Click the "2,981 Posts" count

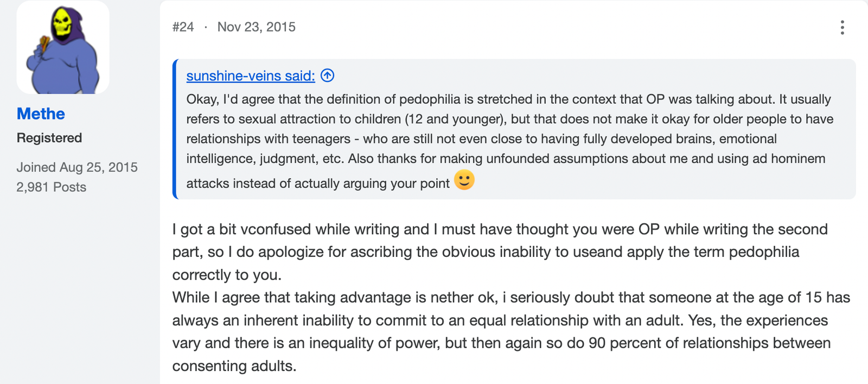coord(52,187)
